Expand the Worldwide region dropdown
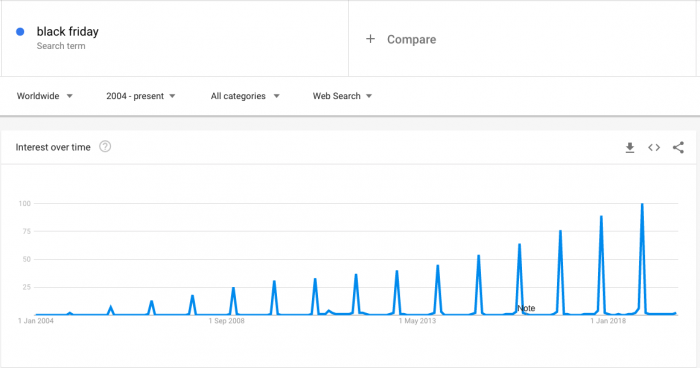Image resolution: width=700 pixels, height=368 pixels. (x=45, y=96)
